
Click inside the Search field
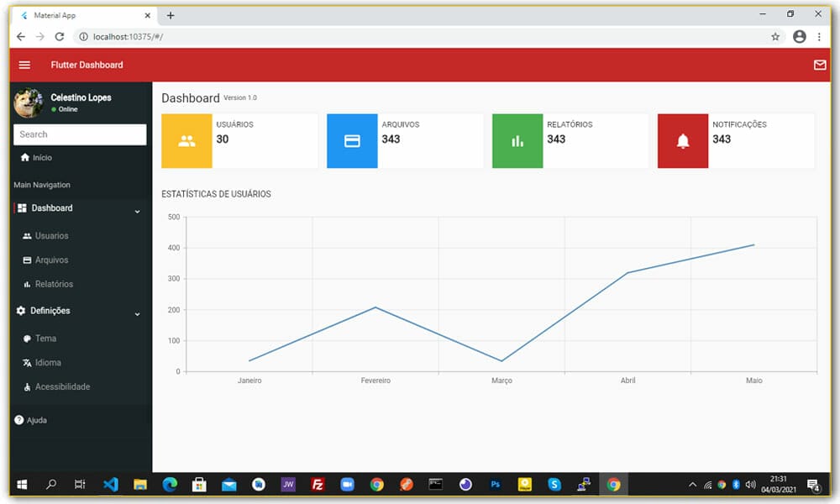coord(80,134)
